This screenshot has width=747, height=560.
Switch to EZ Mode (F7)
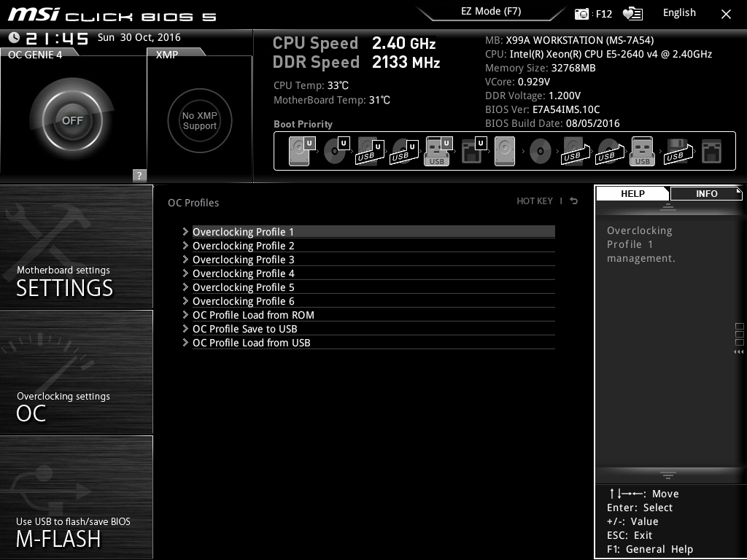[491, 12]
